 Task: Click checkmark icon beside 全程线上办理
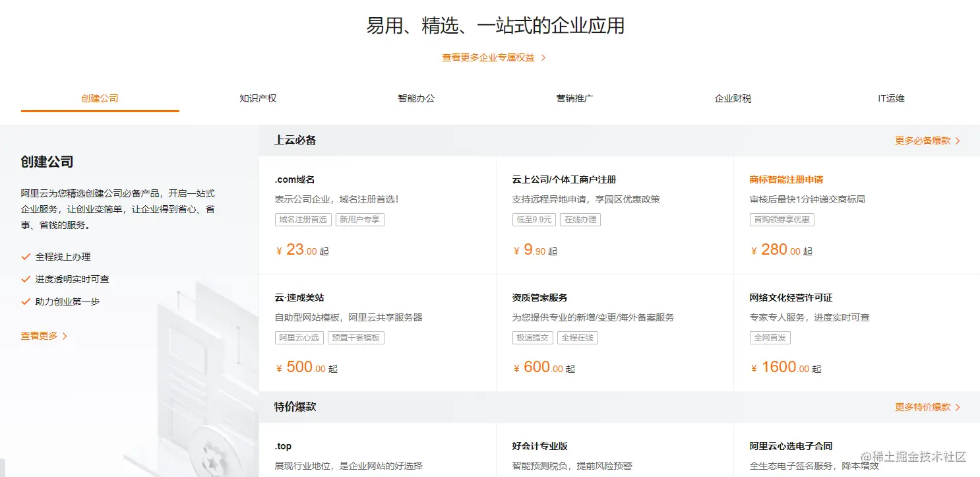26,257
